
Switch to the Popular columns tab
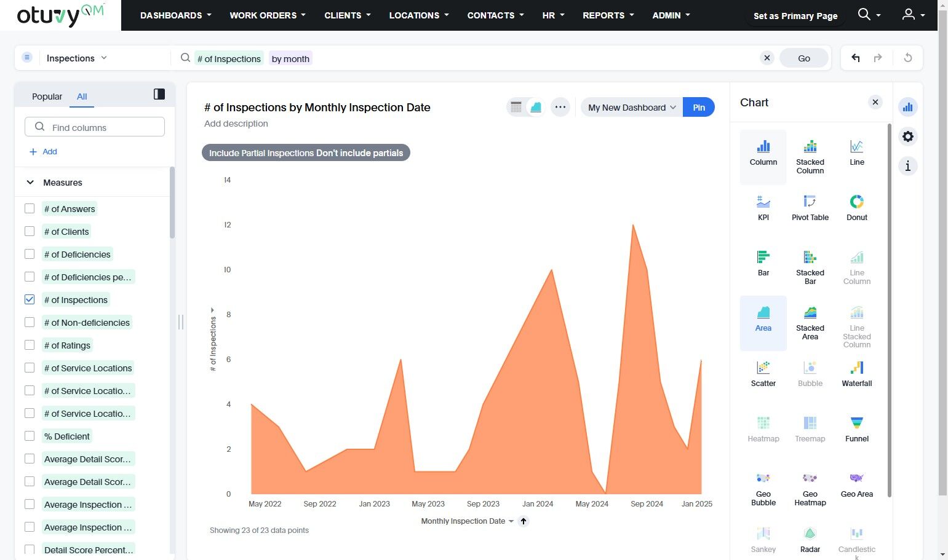47,97
